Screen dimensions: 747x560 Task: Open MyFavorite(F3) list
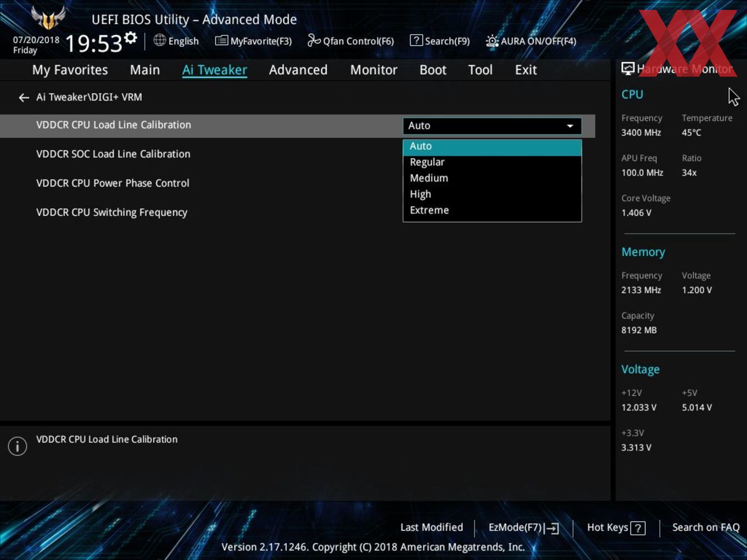coord(253,41)
